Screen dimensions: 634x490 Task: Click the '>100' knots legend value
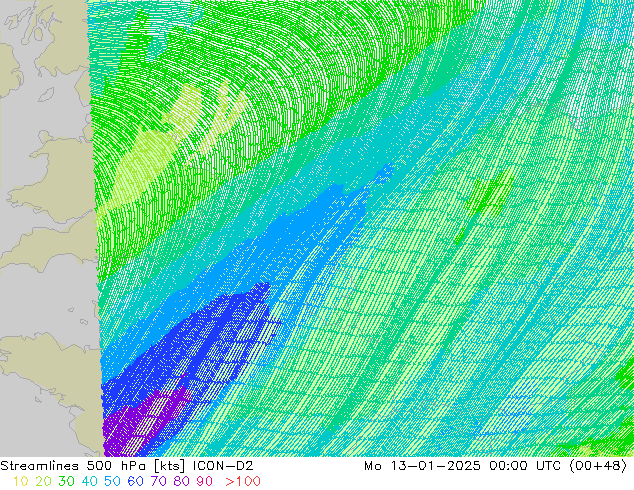tap(243, 481)
